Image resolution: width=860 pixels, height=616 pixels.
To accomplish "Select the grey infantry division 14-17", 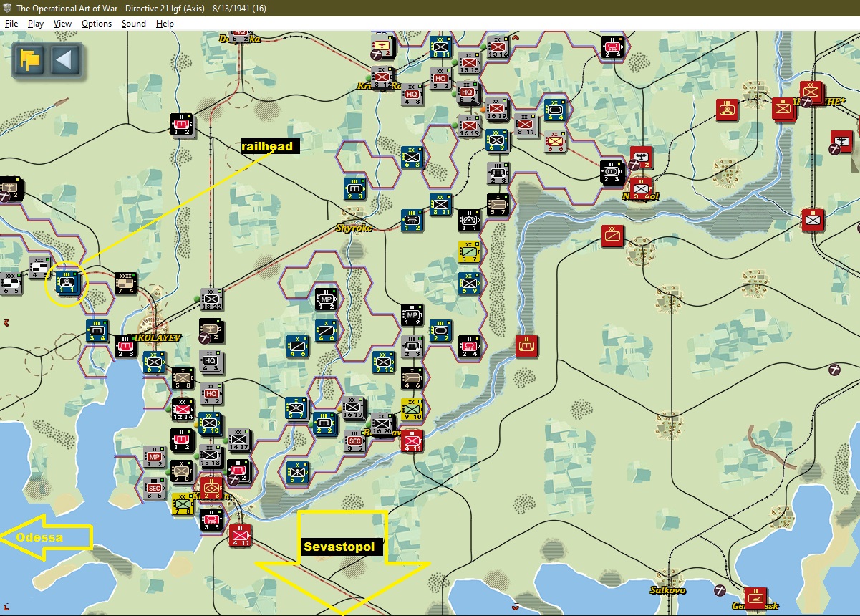I will [x=238, y=441].
